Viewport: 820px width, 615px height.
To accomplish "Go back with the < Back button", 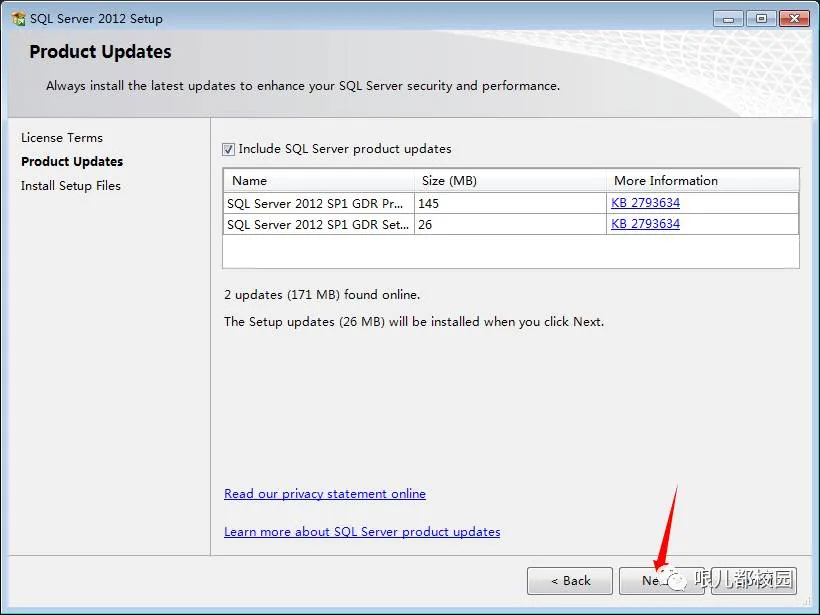I will [570, 580].
